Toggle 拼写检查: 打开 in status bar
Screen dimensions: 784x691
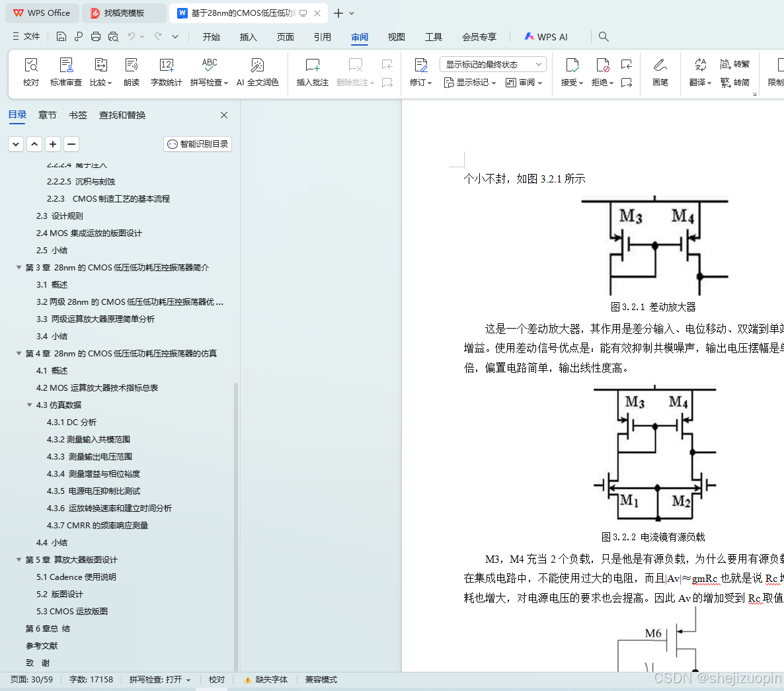160,680
